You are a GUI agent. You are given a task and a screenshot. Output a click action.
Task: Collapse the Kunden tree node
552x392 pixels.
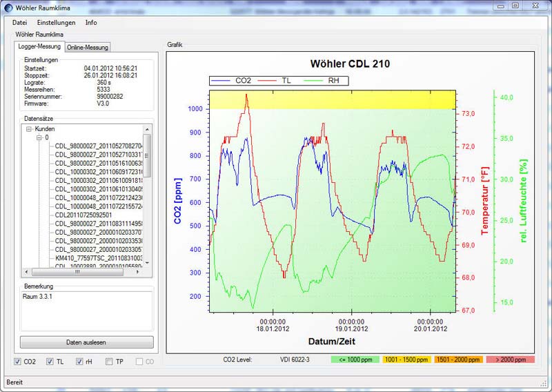29,129
